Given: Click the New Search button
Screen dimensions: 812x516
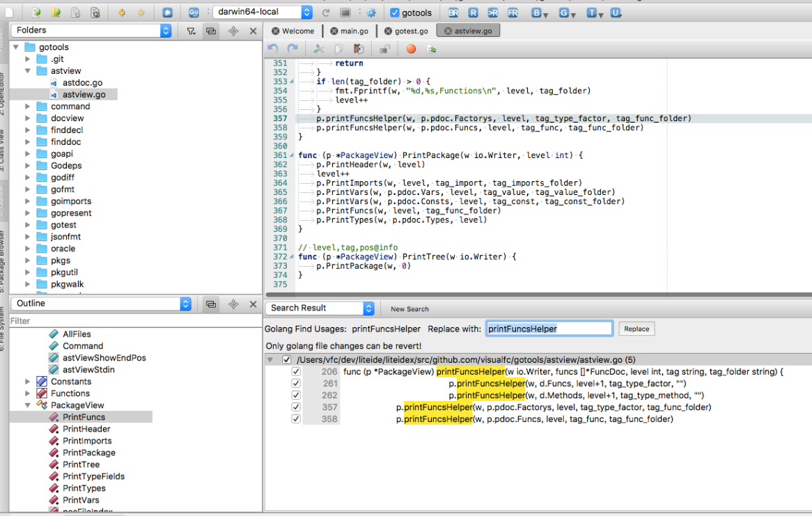Looking at the screenshot, I should (x=409, y=308).
